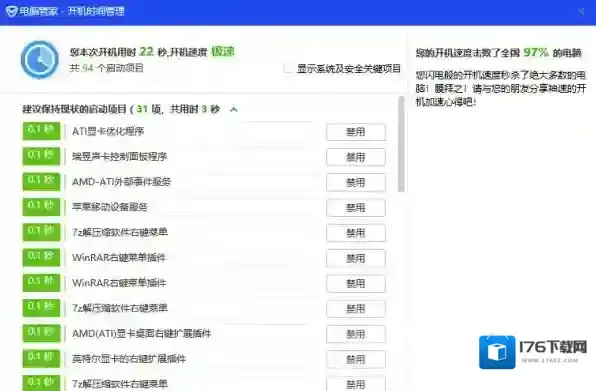Click the 0.1秒 time badge beside 苹果移动设备服务
This screenshot has width=596, height=391.
point(41,207)
